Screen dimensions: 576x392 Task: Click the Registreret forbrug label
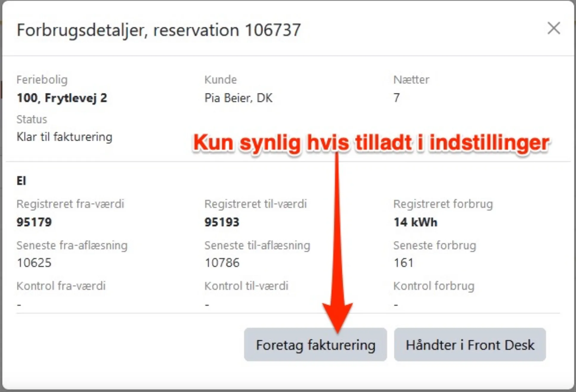pos(443,204)
